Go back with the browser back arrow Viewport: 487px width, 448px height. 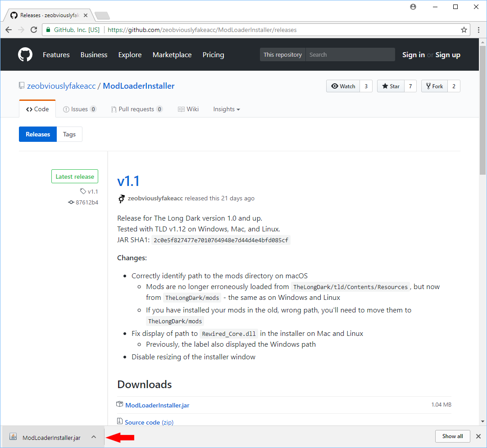(x=9, y=30)
